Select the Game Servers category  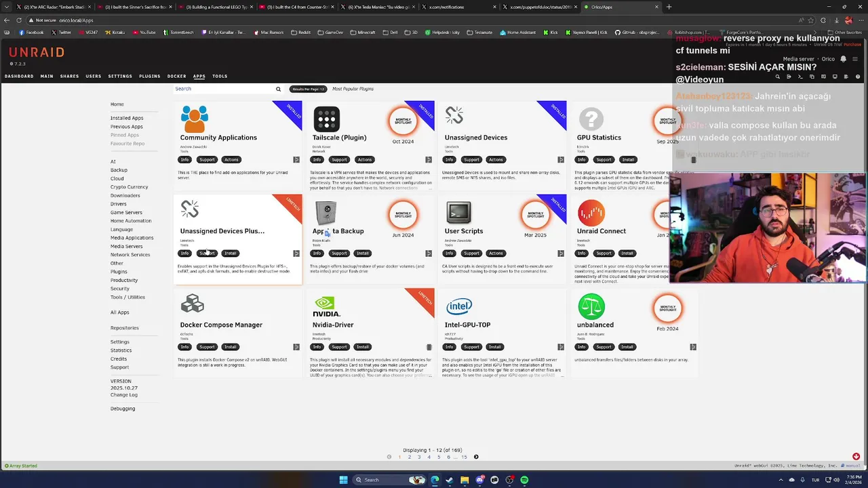(126, 212)
